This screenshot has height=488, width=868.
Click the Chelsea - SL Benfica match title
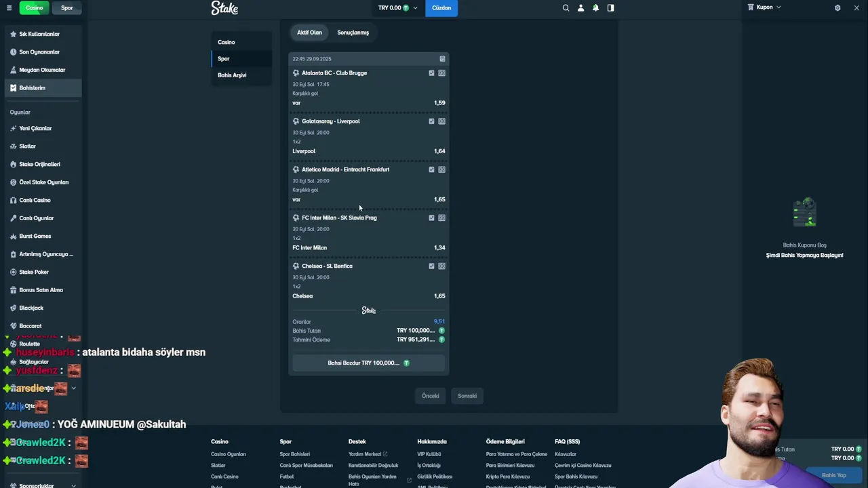[x=327, y=266]
